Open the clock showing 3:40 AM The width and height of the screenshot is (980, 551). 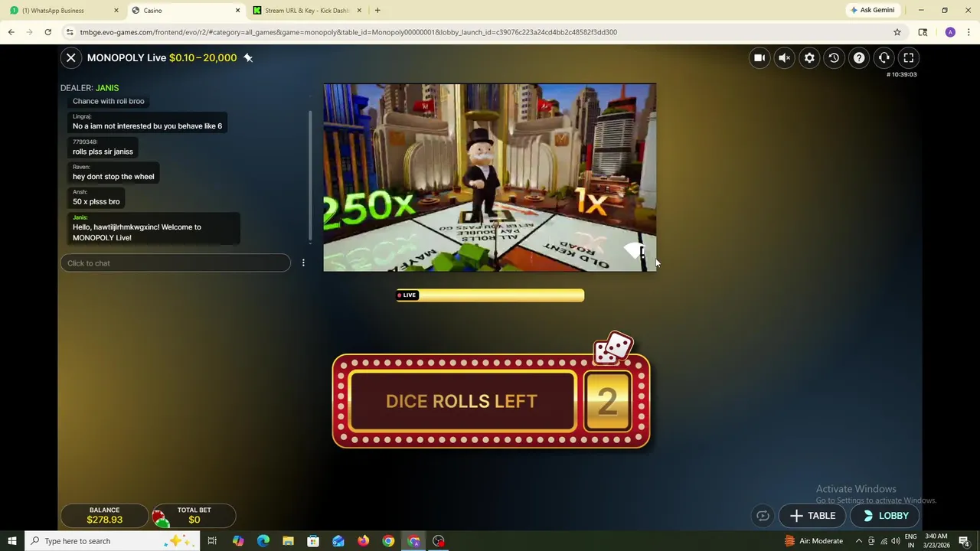click(x=937, y=541)
